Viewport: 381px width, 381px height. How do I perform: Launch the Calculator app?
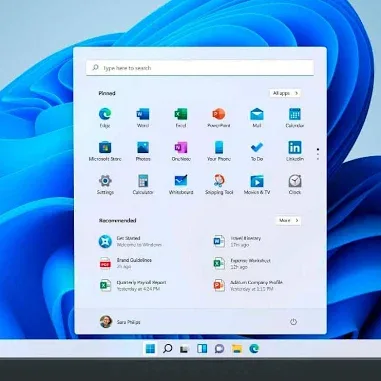click(x=143, y=184)
